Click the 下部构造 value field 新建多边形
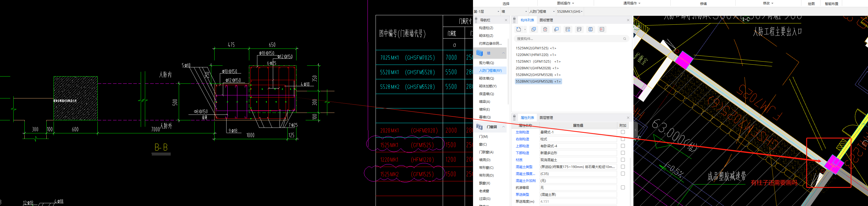 coord(578,153)
